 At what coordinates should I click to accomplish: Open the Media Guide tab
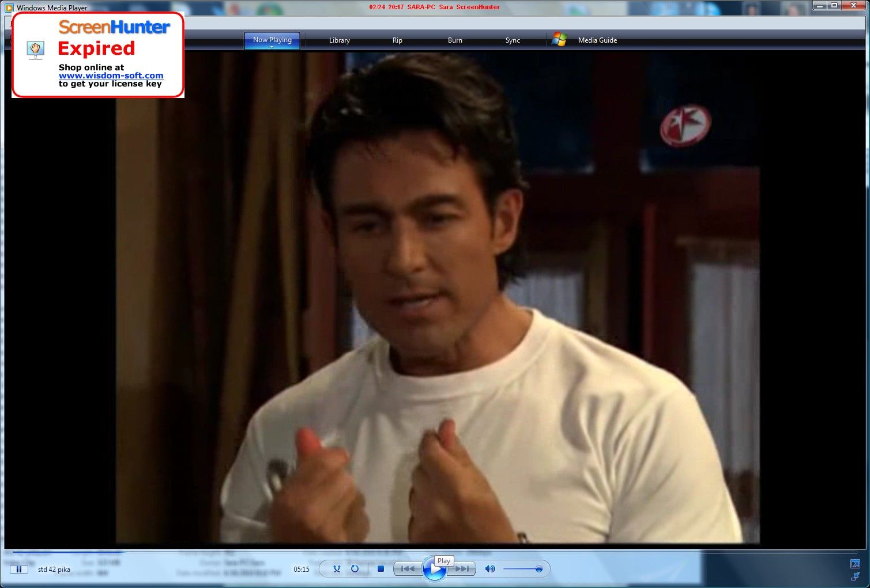(597, 40)
